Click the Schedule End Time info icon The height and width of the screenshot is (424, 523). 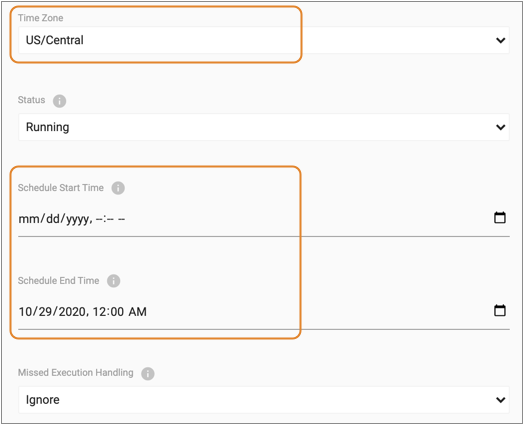coord(113,281)
